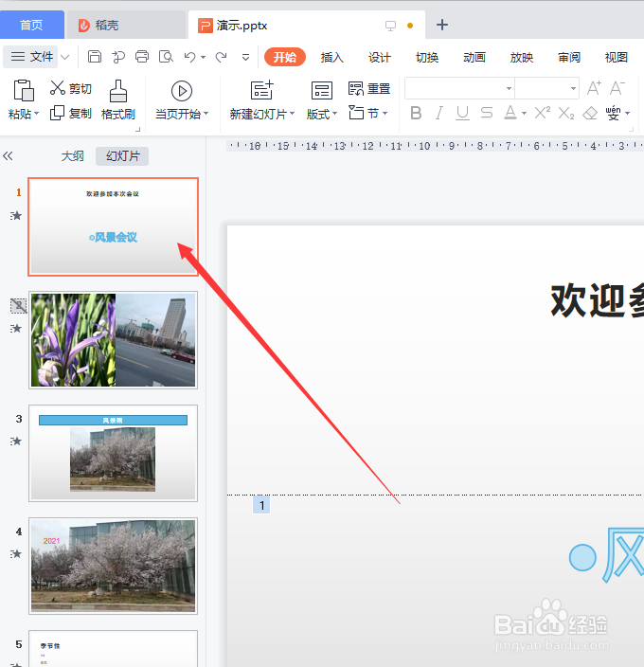Viewport: 644px width, 667px height.
Task: Open the Start ribbon tab
Action: [x=285, y=57]
